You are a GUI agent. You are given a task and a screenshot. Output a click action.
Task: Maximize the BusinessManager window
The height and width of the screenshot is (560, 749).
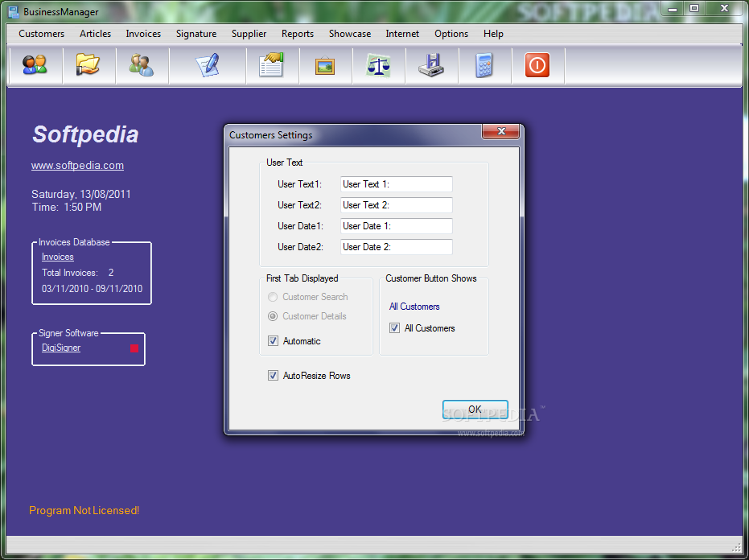click(x=694, y=8)
